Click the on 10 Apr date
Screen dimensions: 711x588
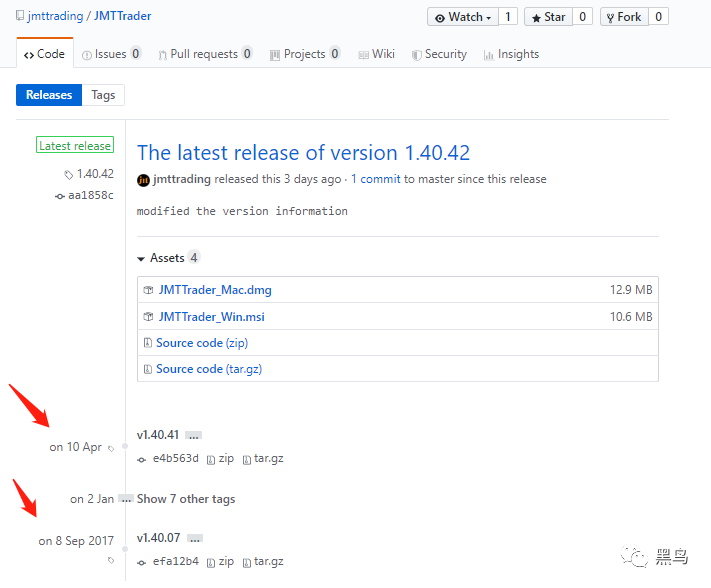coord(76,447)
